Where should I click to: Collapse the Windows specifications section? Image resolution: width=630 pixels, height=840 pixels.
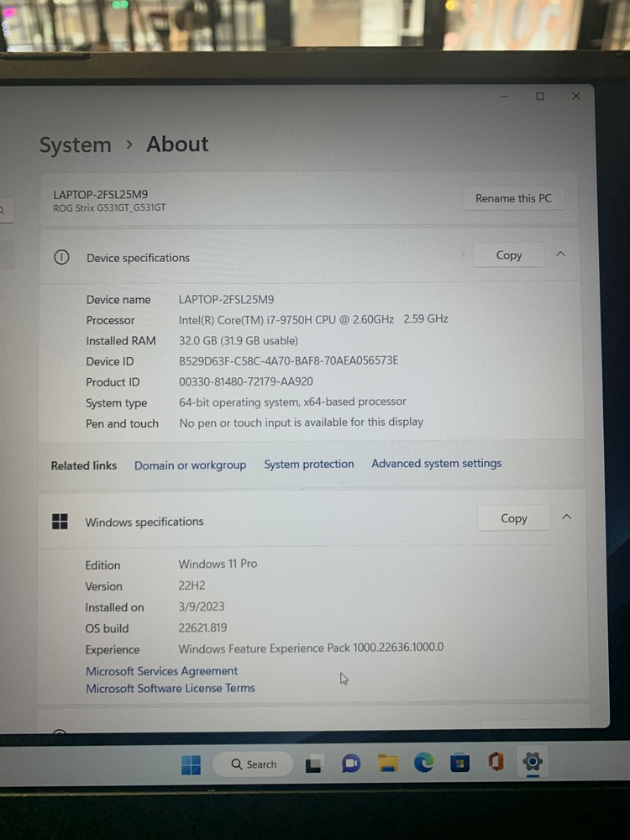566,517
